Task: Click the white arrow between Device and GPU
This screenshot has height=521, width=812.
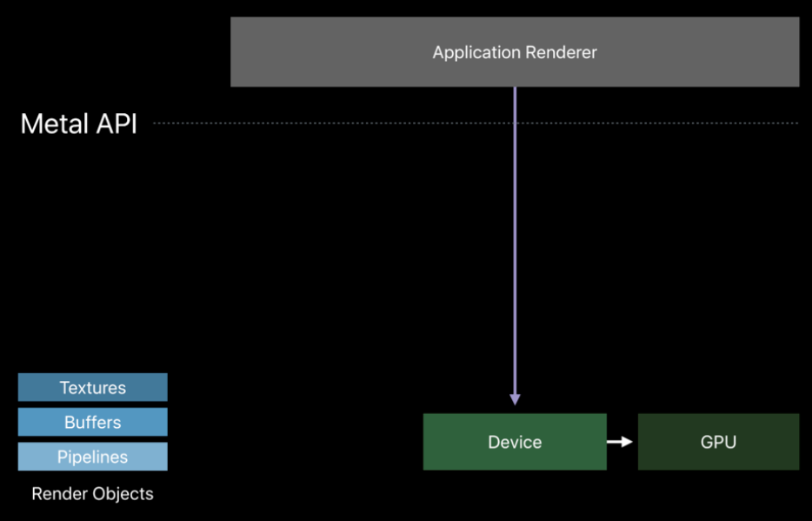Action: (620, 442)
